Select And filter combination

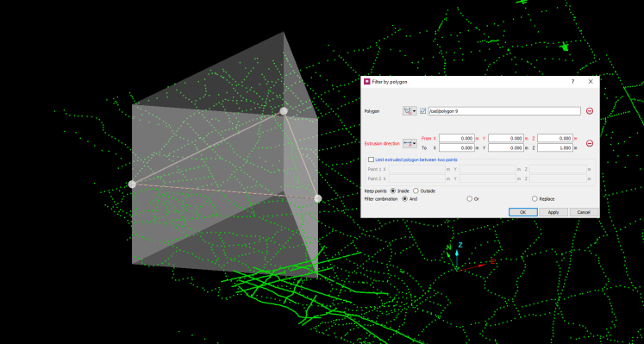coord(405,198)
